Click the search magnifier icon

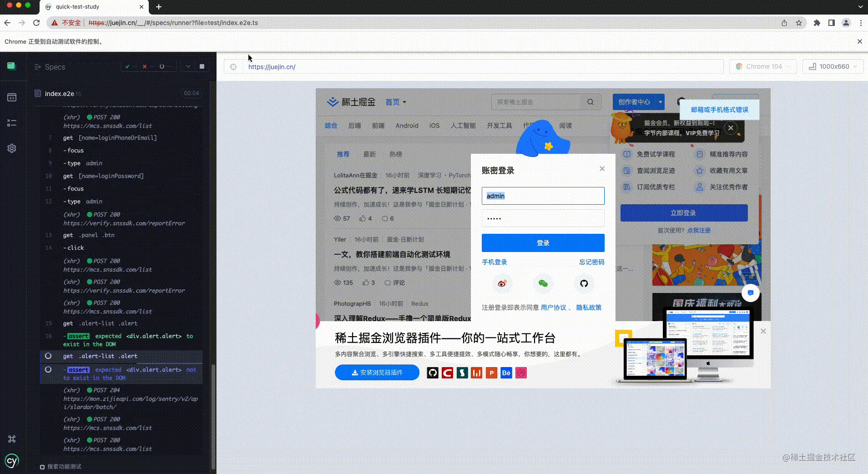point(590,102)
